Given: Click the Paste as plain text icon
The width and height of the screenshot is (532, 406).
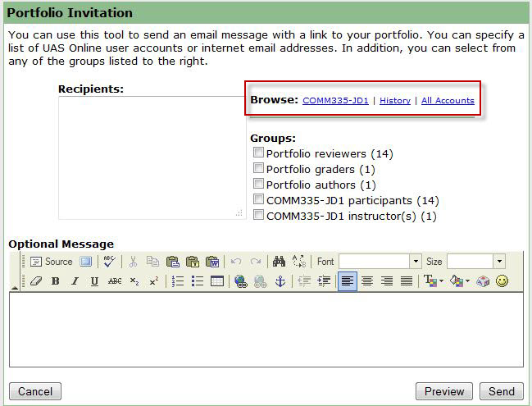Looking at the screenshot, I should [x=193, y=262].
